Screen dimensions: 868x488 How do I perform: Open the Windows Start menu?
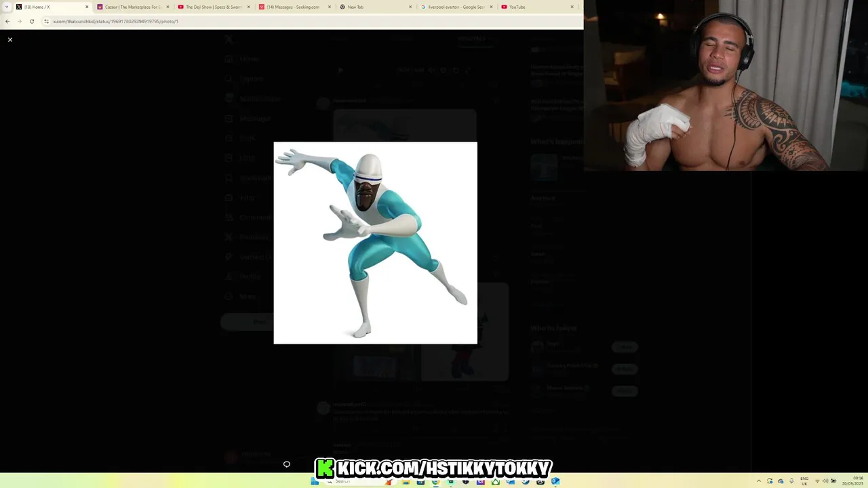314,481
